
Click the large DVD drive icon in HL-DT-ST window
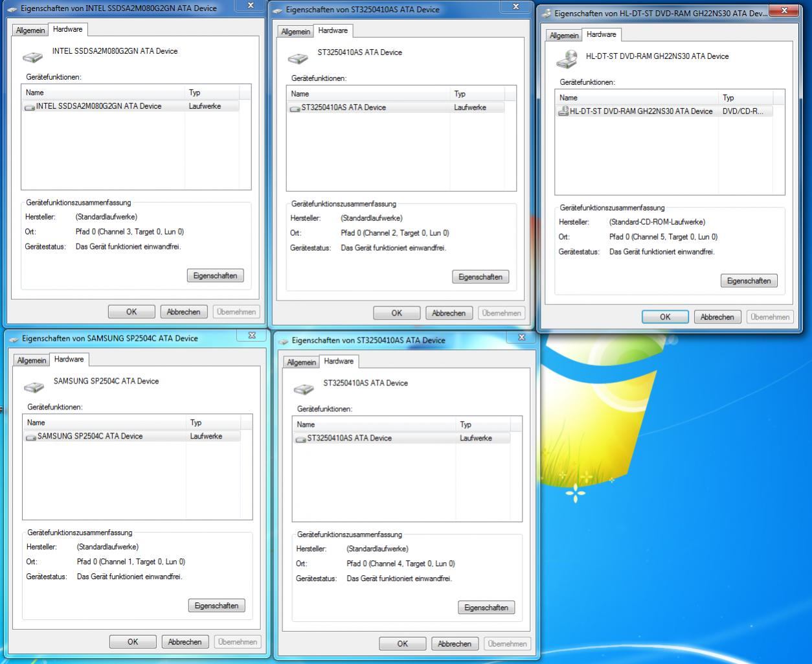coord(567,59)
